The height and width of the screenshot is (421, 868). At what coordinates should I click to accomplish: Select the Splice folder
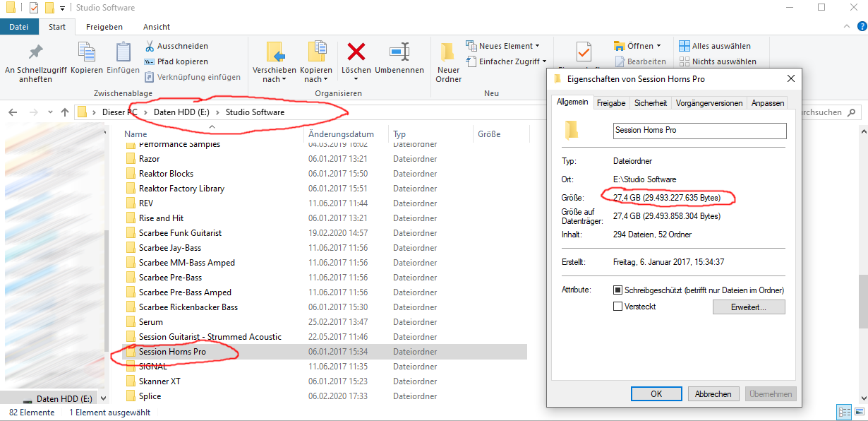point(325,396)
